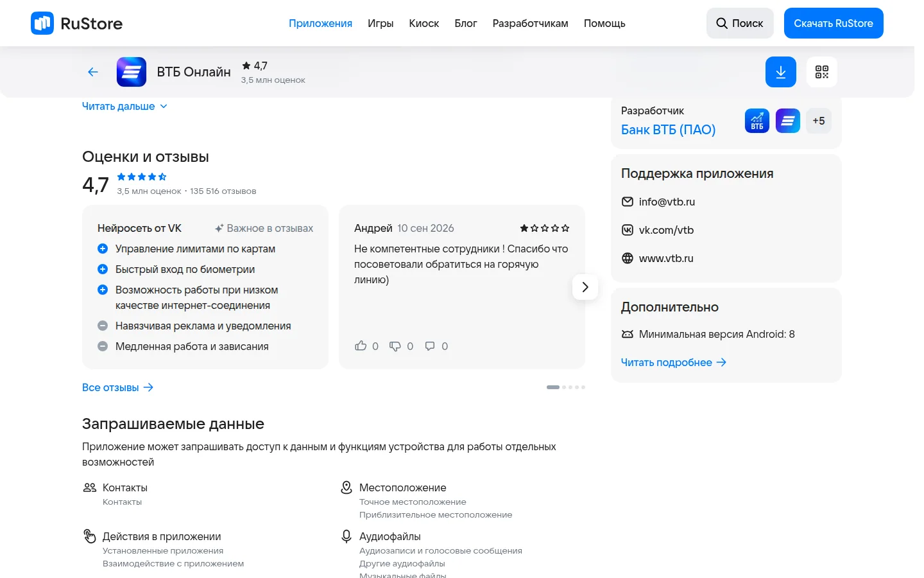Image resolution: width=924 pixels, height=578 pixels.
Task: Click minus icon by Навязчивая реклама и уведомления
Action: coord(102,326)
